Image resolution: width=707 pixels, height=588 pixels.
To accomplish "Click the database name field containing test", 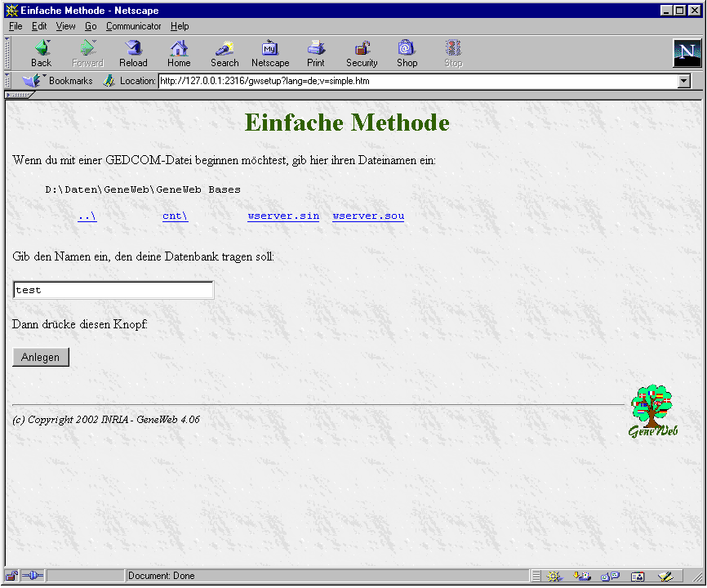I will 113,290.
